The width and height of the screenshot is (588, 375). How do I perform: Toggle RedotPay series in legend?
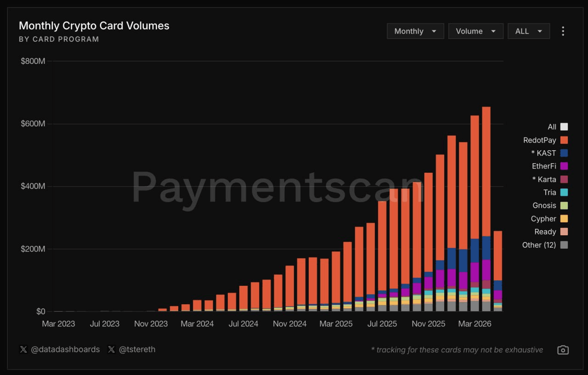click(545, 140)
